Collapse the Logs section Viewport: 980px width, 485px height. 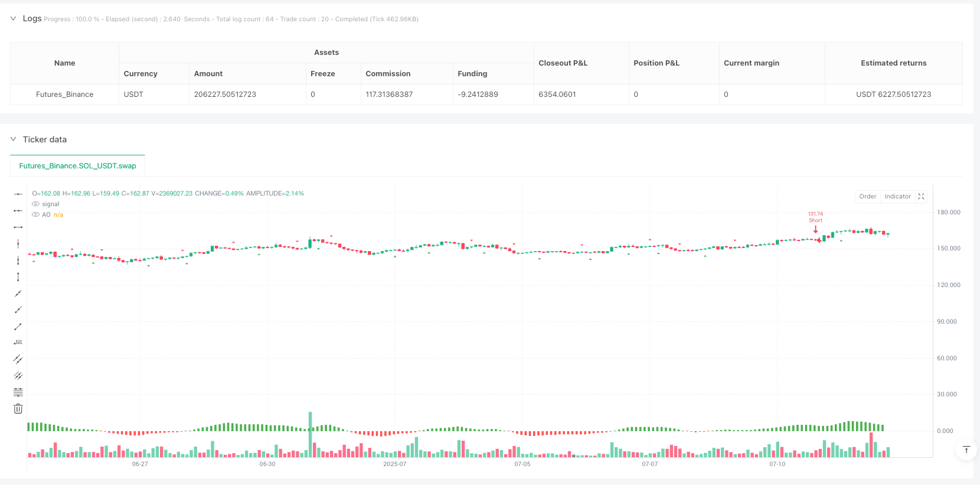coord(13,19)
